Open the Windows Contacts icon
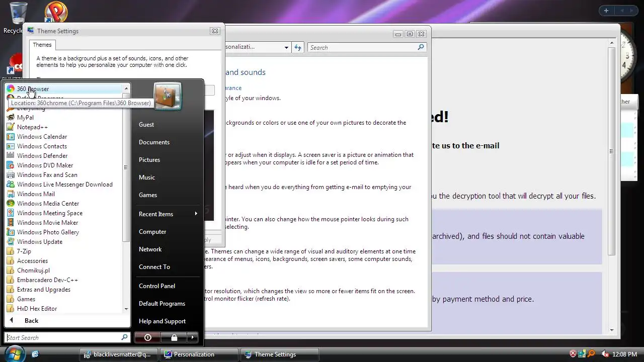 click(x=11, y=146)
